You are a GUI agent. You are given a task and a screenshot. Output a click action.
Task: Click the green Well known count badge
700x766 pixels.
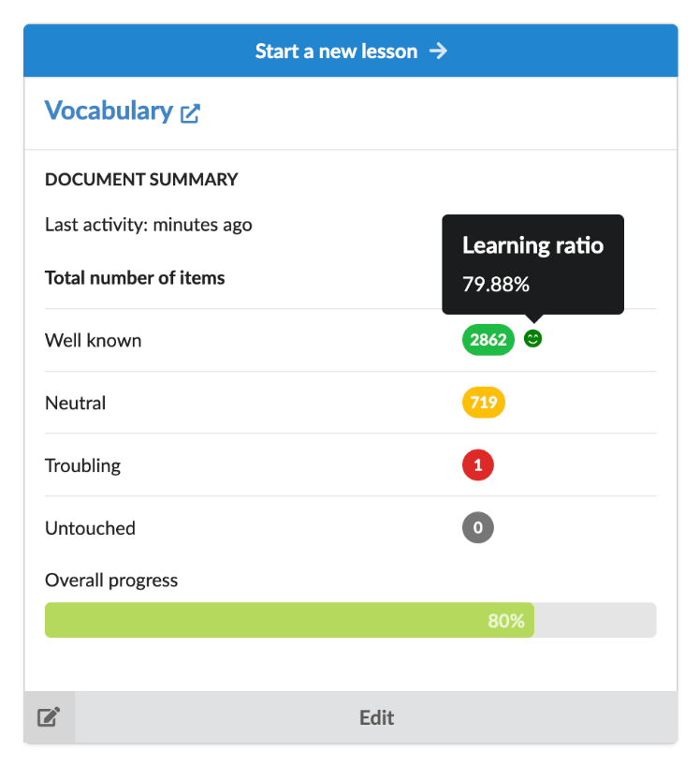tap(488, 340)
